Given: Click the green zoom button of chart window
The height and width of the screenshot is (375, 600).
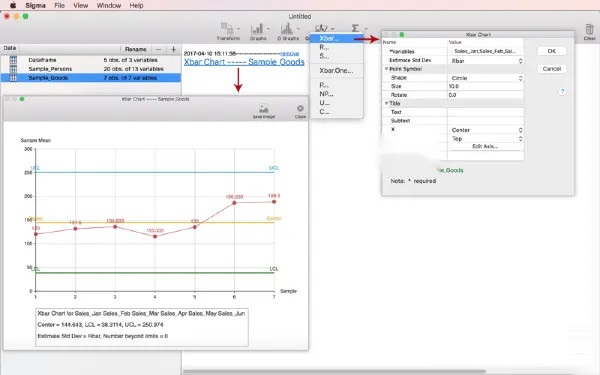Looking at the screenshot, I should click(x=22, y=99).
